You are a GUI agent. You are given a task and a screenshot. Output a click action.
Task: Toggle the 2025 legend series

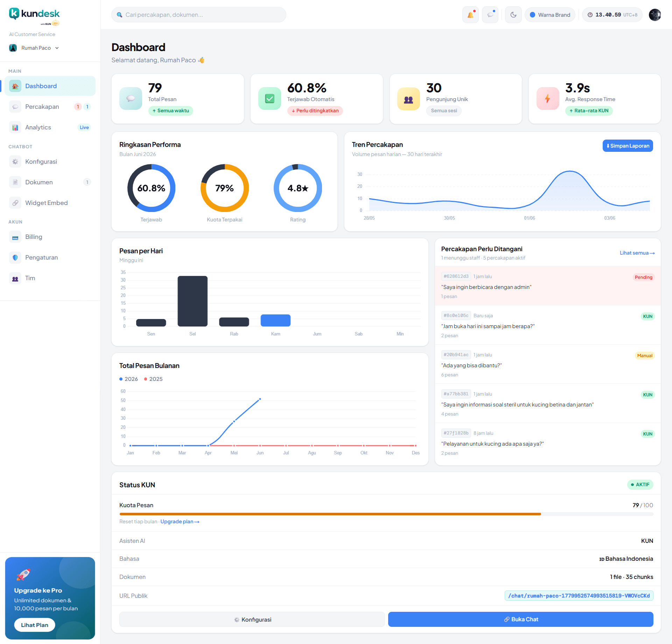coord(153,379)
